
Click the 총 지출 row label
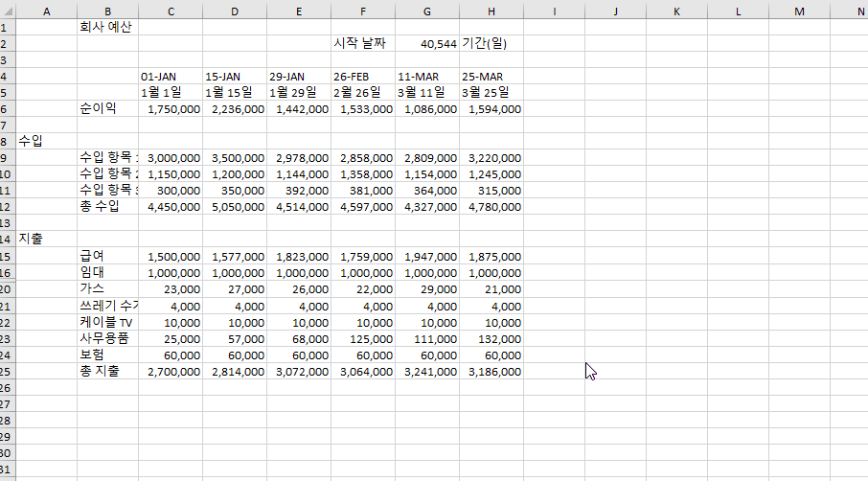point(107,372)
